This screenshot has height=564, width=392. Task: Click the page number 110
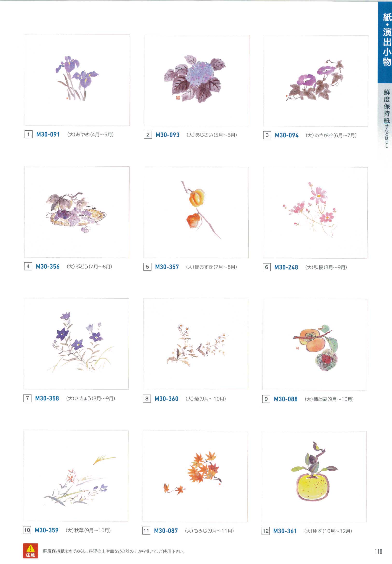coord(378,551)
